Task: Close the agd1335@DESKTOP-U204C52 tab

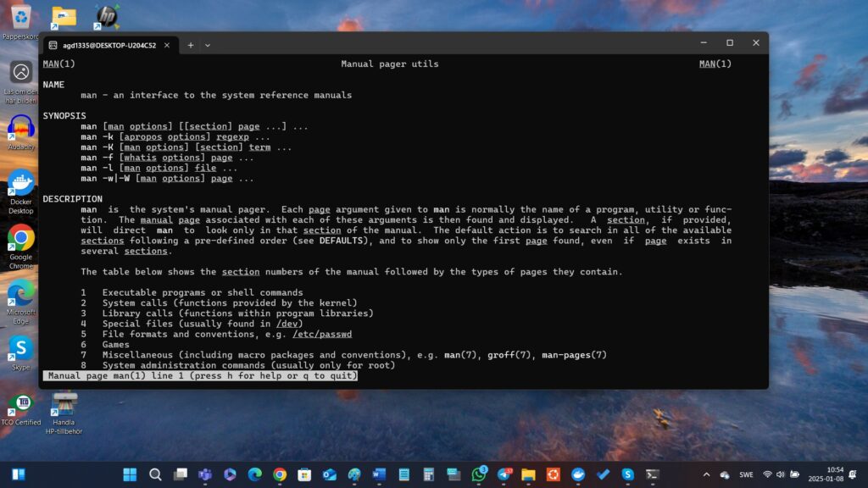Action: (x=167, y=45)
